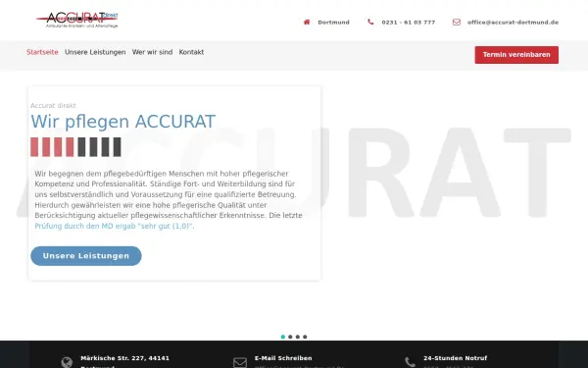Select the first slider dot
The width and height of the screenshot is (588, 368).
tap(283, 337)
